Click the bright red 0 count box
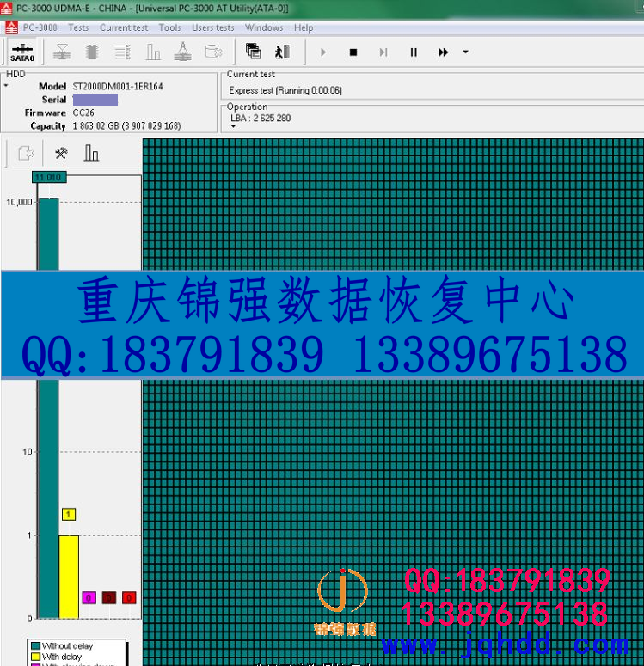The width and height of the screenshot is (644, 666). pyautogui.click(x=129, y=597)
